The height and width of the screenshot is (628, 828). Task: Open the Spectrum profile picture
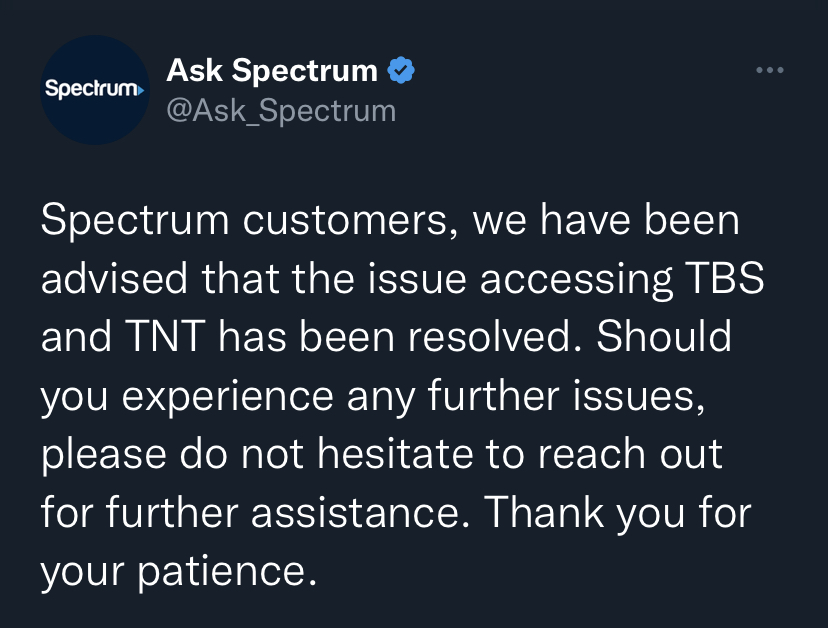pos(95,90)
